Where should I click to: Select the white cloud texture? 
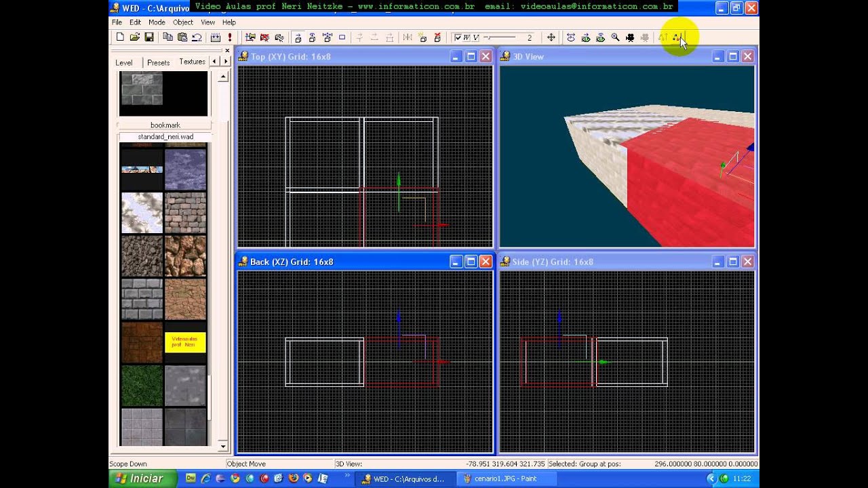142,212
